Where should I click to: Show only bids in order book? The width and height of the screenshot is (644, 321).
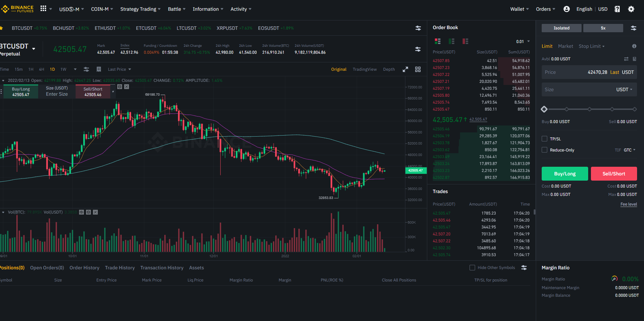coord(452,41)
